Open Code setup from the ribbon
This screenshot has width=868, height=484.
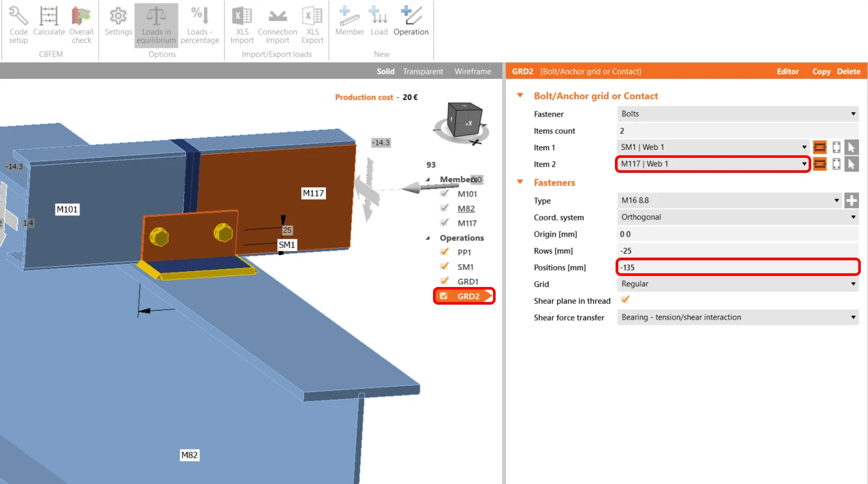pos(18,25)
